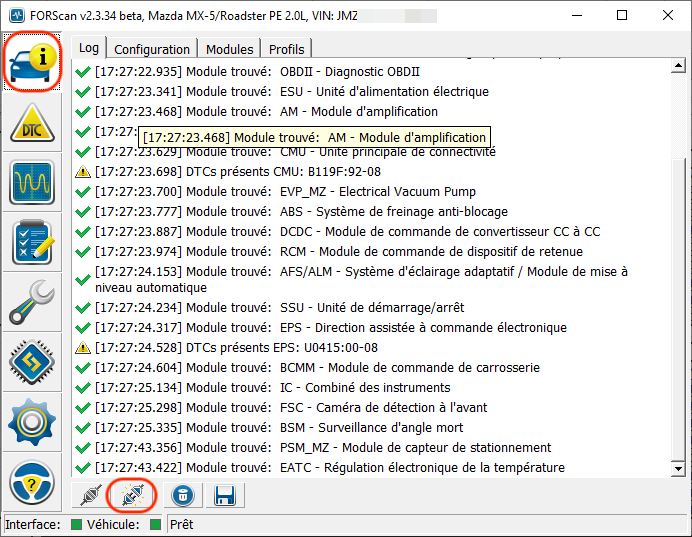Open the DTC trouble codes section
The width and height of the screenshot is (692, 537).
[x=32, y=123]
